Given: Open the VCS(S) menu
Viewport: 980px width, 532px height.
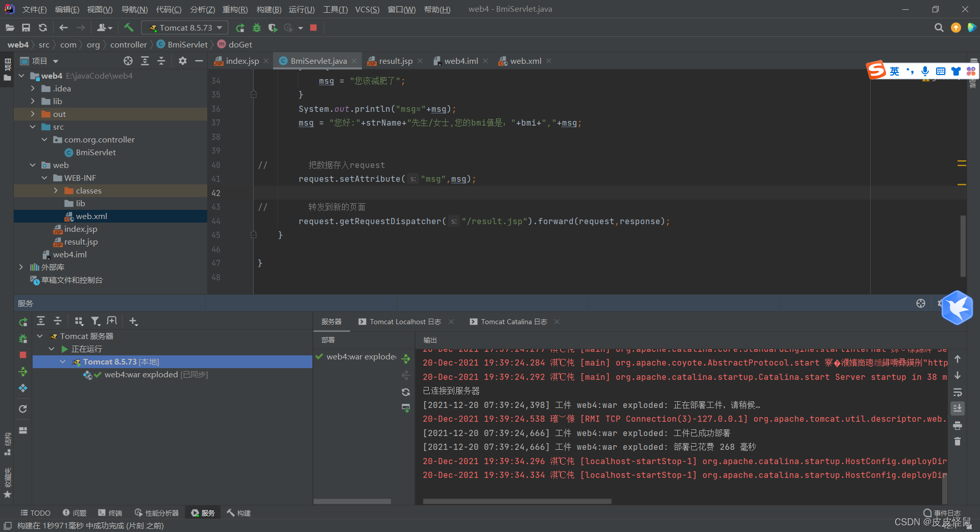Looking at the screenshot, I should [367, 9].
